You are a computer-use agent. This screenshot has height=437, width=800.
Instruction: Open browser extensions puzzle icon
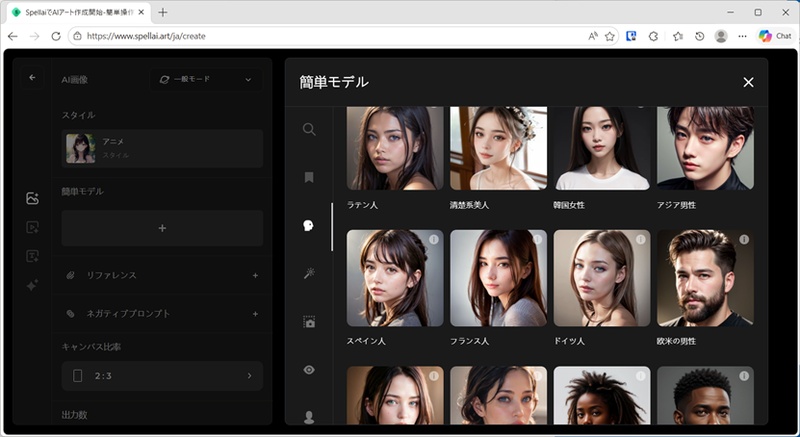654,36
